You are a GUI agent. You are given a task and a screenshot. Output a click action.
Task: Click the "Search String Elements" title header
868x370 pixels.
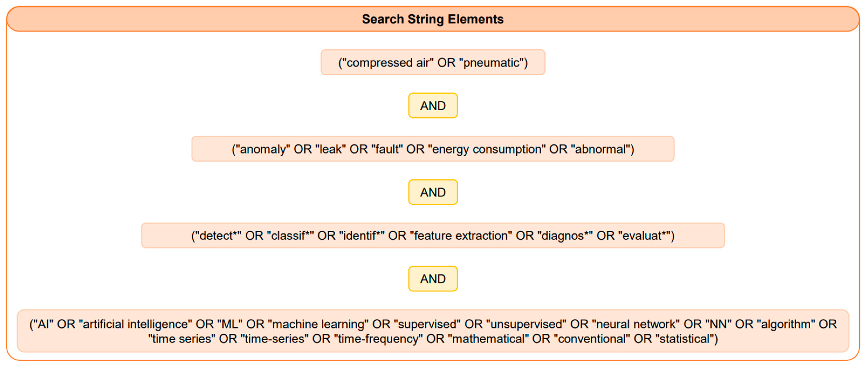(433, 19)
